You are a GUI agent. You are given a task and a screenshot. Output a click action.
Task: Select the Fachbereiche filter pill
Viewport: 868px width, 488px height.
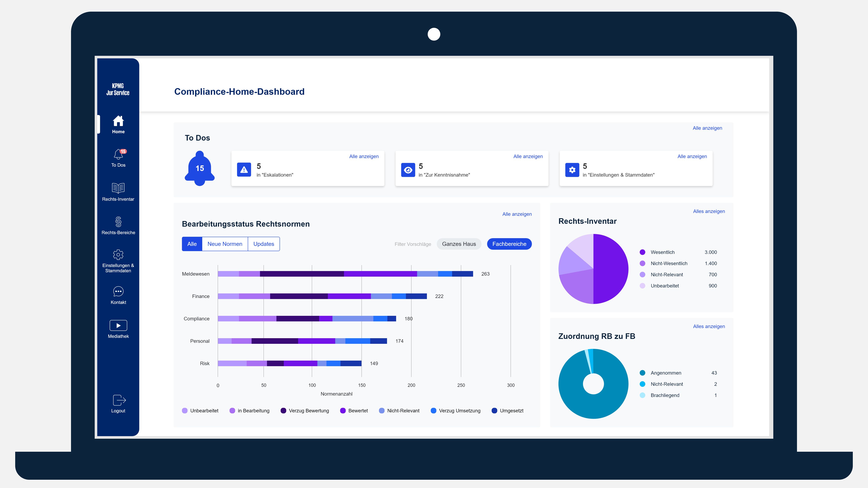[x=509, y=244]
